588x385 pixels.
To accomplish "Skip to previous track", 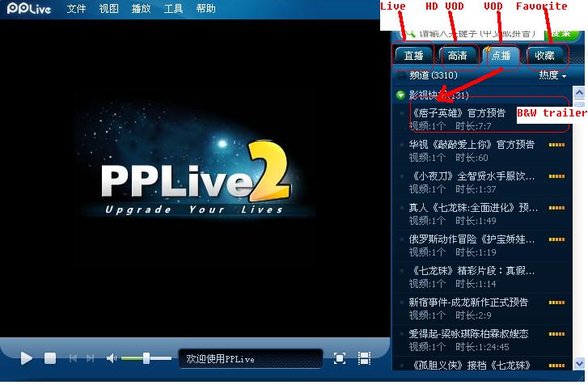I will point(73,358).
